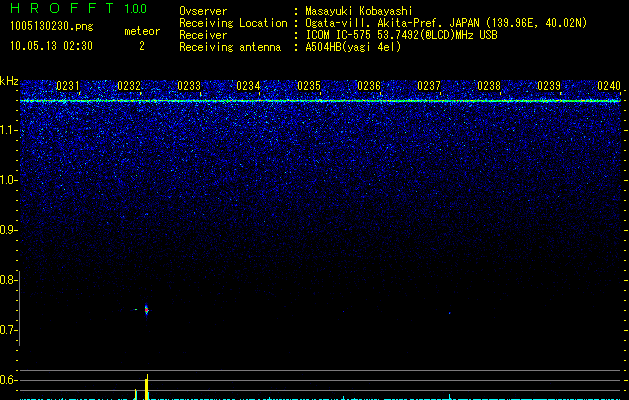Click the 0.8 kHz axis label
Screen dimensions: 629x400
coord(8,280)
